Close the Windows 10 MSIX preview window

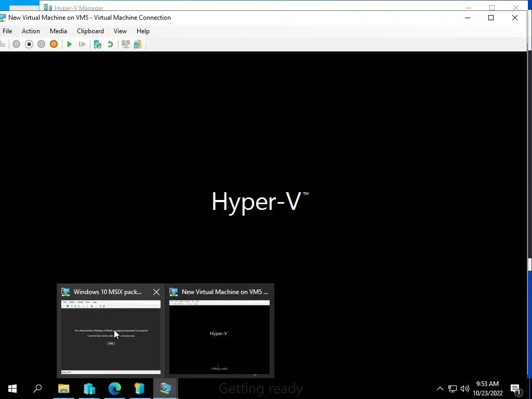[x=156, y=292]
